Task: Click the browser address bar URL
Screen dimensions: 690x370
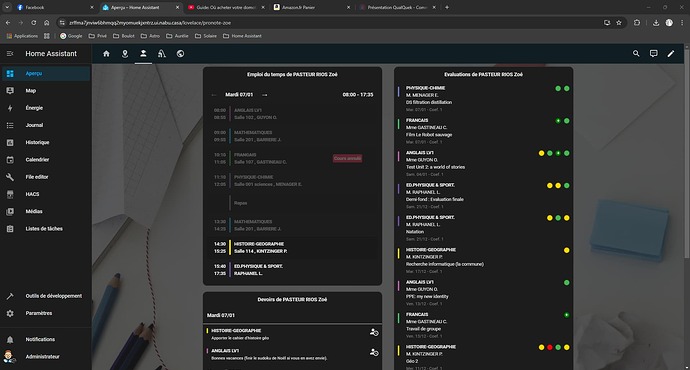Action: click(x=150, y=23)
